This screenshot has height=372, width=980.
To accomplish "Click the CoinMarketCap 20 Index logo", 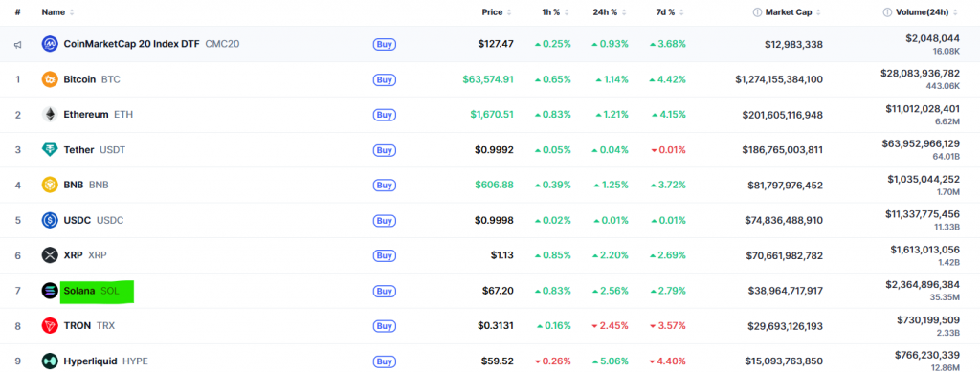I will point(50,44).
